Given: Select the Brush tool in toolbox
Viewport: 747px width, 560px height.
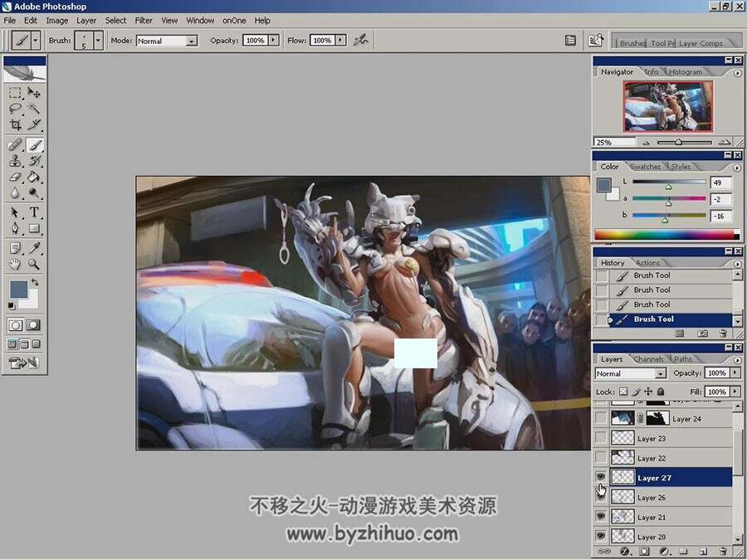Looking at the screenshot, I should coord(33,144).
